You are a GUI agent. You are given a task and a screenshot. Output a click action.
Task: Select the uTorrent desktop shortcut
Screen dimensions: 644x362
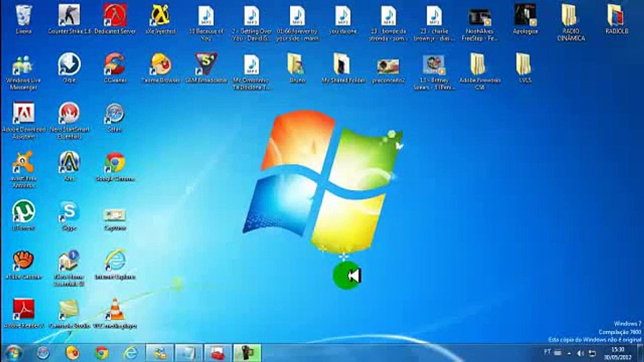(24, 215)
